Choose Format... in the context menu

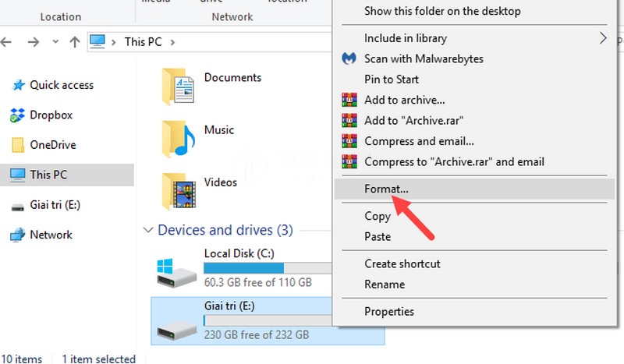[474, 189]
